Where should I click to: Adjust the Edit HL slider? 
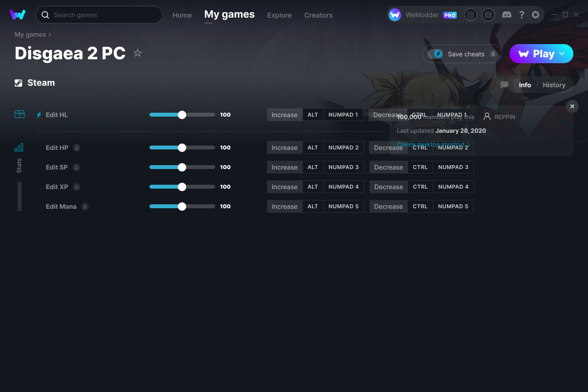tap(182, 115)
